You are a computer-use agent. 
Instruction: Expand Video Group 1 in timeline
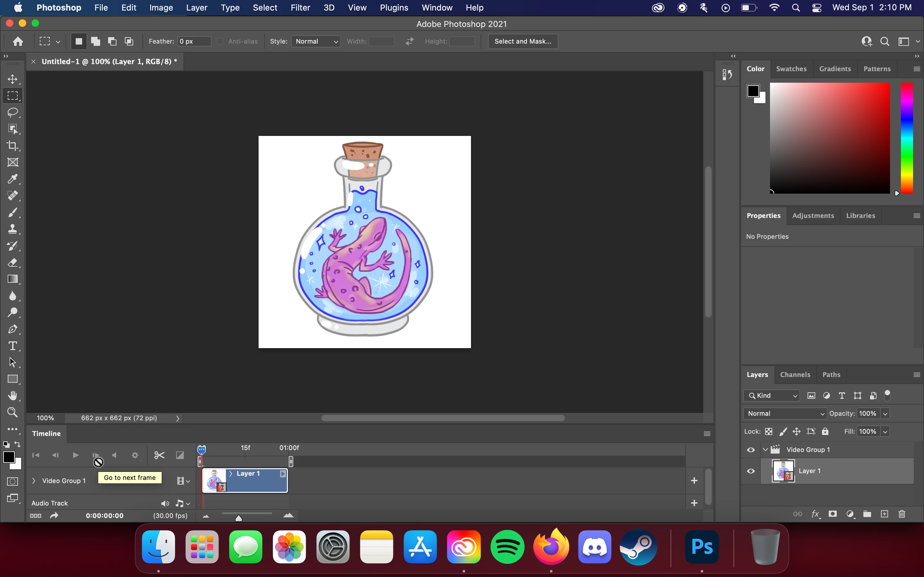point(34,481)
